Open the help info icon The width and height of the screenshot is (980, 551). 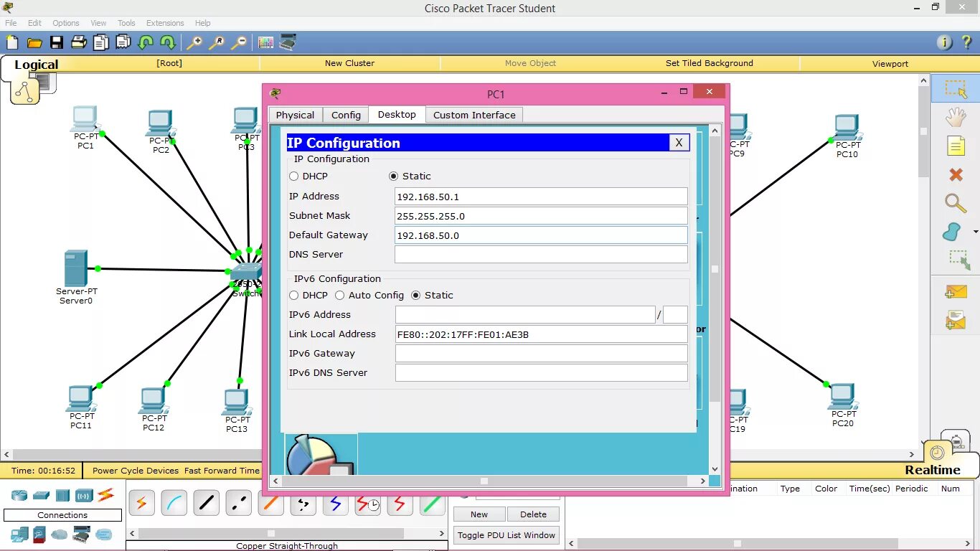click(946, 43)
